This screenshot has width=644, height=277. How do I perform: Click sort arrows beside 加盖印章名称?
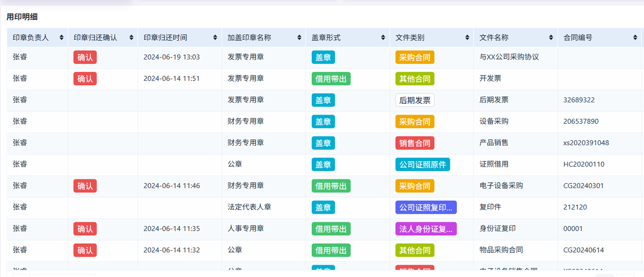[x=299, y=38]
